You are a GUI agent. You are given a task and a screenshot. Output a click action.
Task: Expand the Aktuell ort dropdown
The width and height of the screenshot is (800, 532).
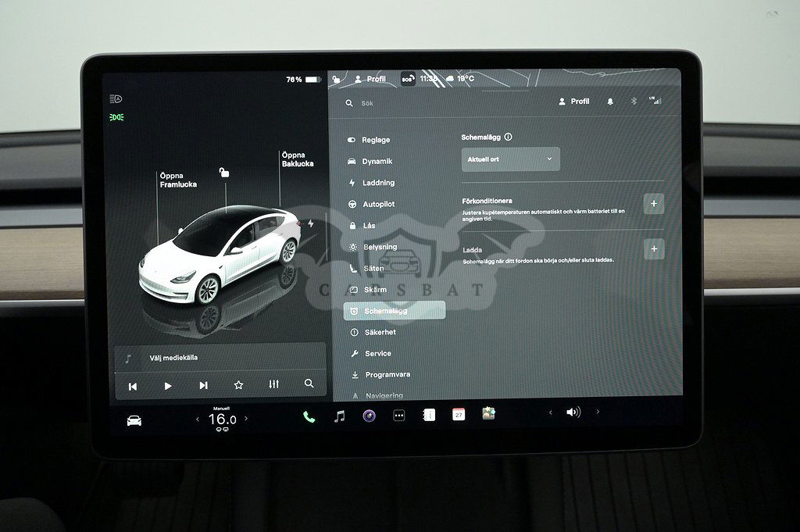(510, 159)
